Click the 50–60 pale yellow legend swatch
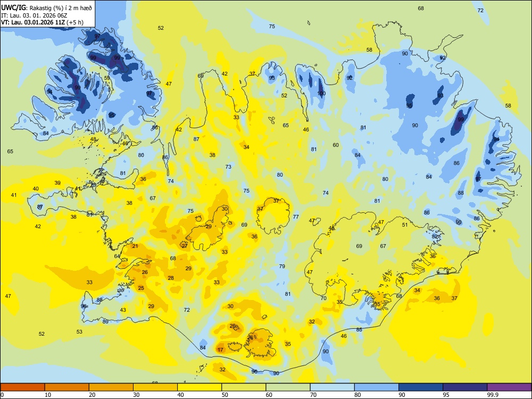 tap(244, 387)
